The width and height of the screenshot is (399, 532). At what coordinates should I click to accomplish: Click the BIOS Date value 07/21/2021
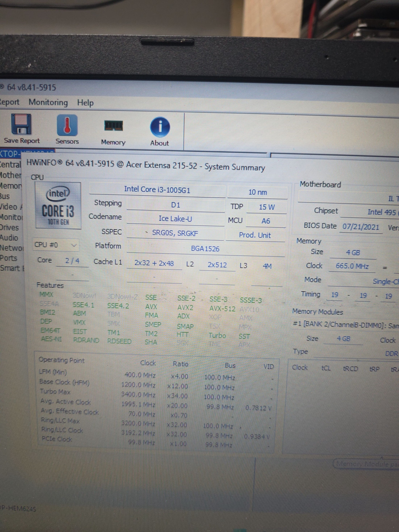(x=361, y=227)
